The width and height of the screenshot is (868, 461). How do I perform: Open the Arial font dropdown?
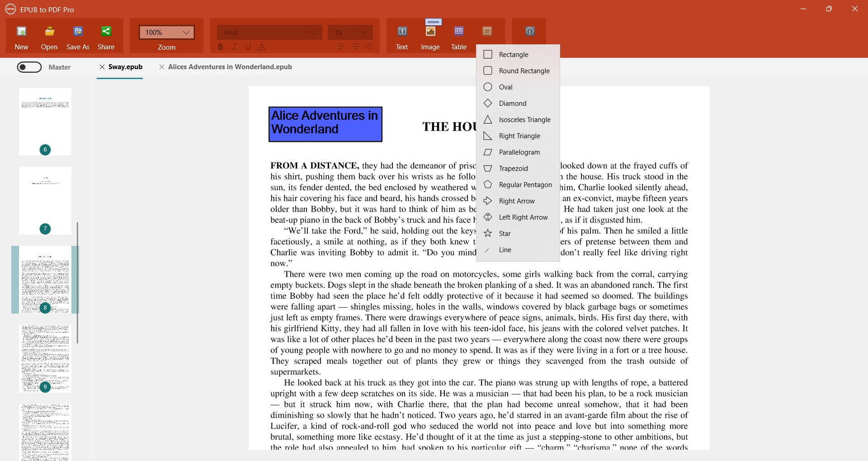click(x=269, y=33)
